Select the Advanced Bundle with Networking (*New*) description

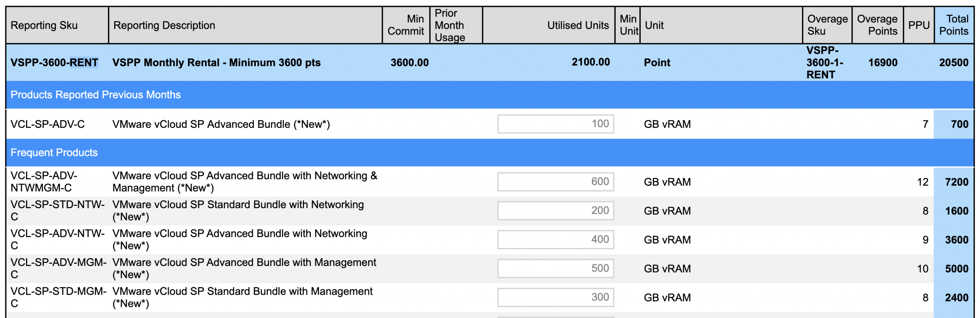coord(240,240)
